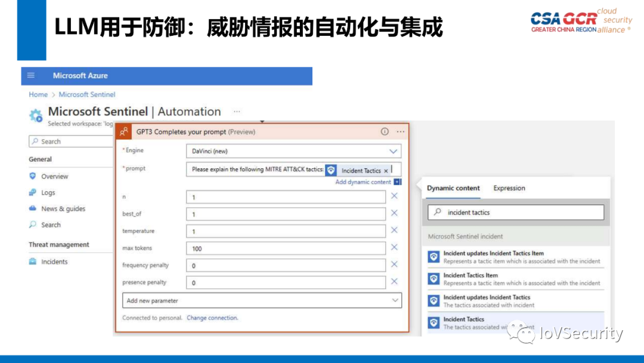The image size is (644, 363).
Task: Delete the temperature parameter
Action: (x=394, y=230)
